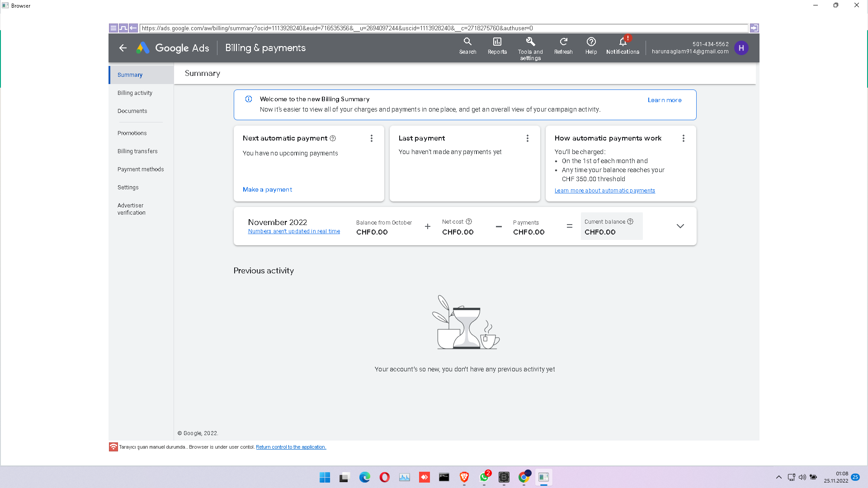Click Make a payment link
868x488 pixels.
(267, 189)
